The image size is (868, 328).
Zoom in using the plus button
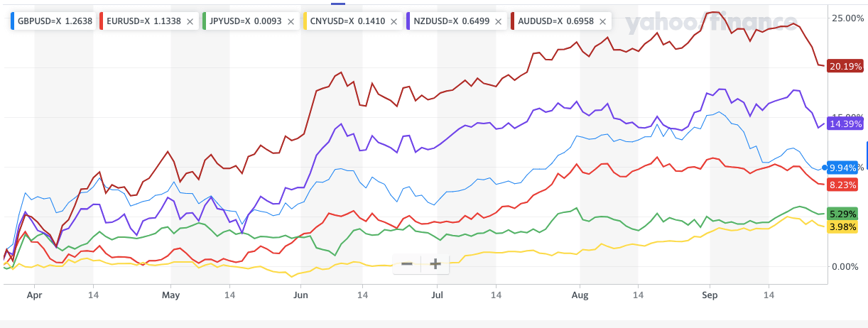click(x=435, y=264)
